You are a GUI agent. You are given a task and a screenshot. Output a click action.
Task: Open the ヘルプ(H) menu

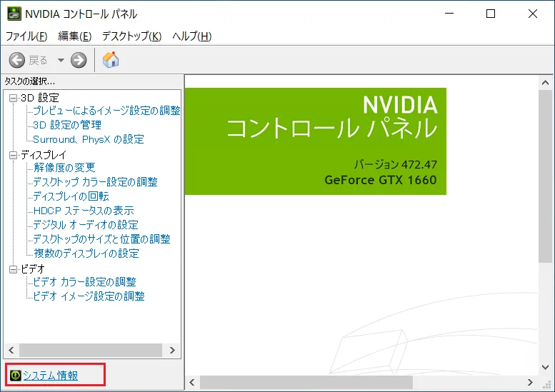192,36
